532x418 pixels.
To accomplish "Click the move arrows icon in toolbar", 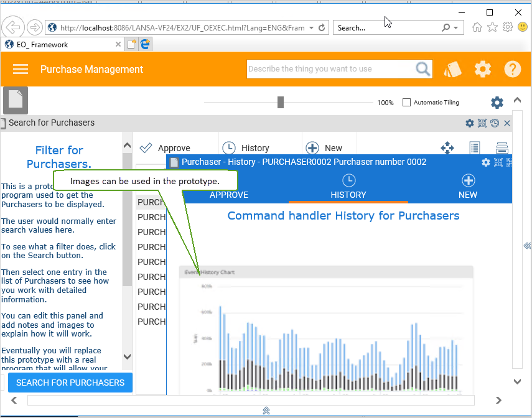I will [x=447, y=147].
